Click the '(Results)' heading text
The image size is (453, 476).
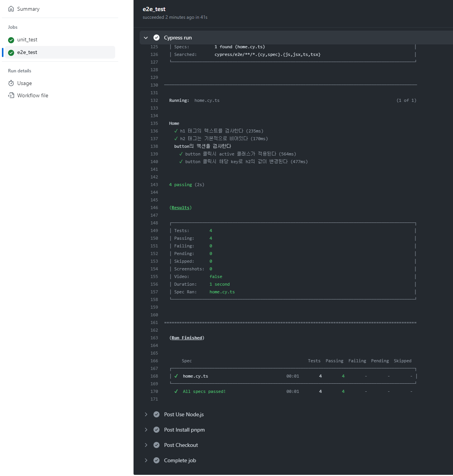(181, 208)
